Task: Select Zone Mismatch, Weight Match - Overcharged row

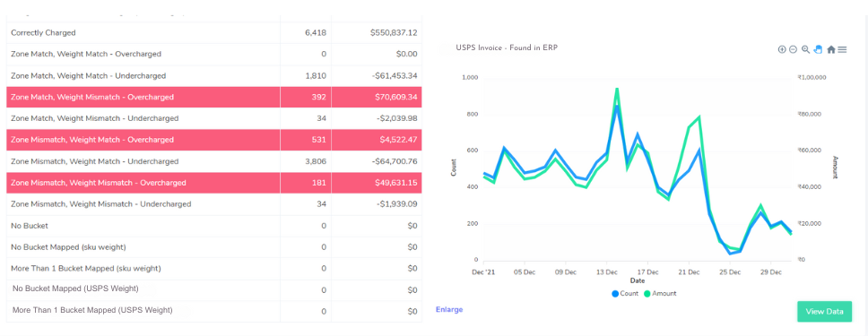Action: (213, 140)
